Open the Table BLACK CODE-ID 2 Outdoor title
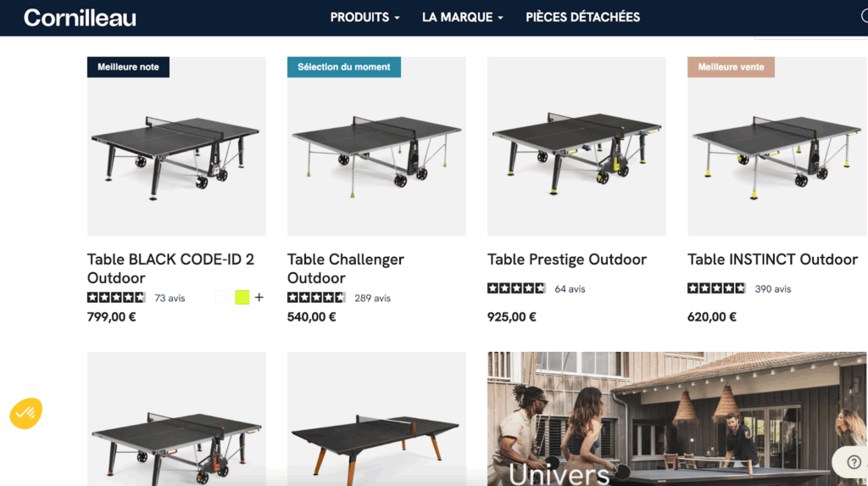This screenshot has width=868, height=486. [x=170, y=268]
